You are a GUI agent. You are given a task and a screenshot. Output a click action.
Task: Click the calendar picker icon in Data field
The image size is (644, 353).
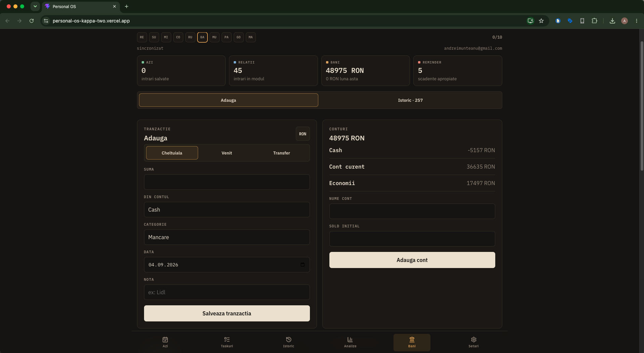(x=303, y=265)
